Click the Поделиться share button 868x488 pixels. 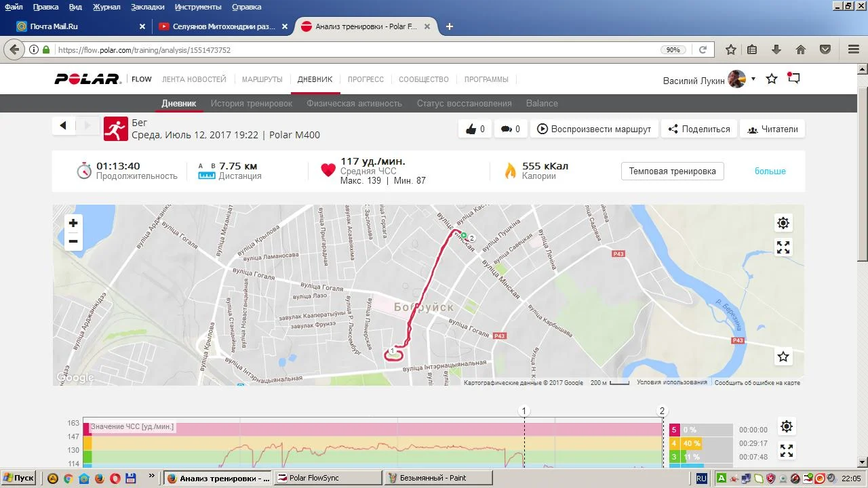coord(698,129)
